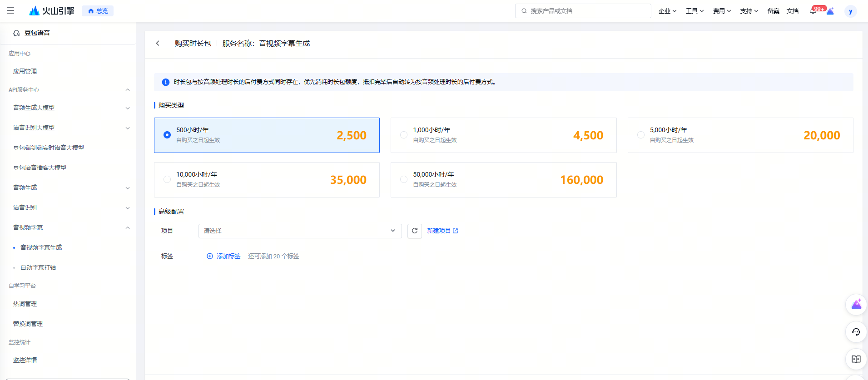Click the search products or docs field
The height and width of the screenshot is (380, 868).
coord(583,11)
